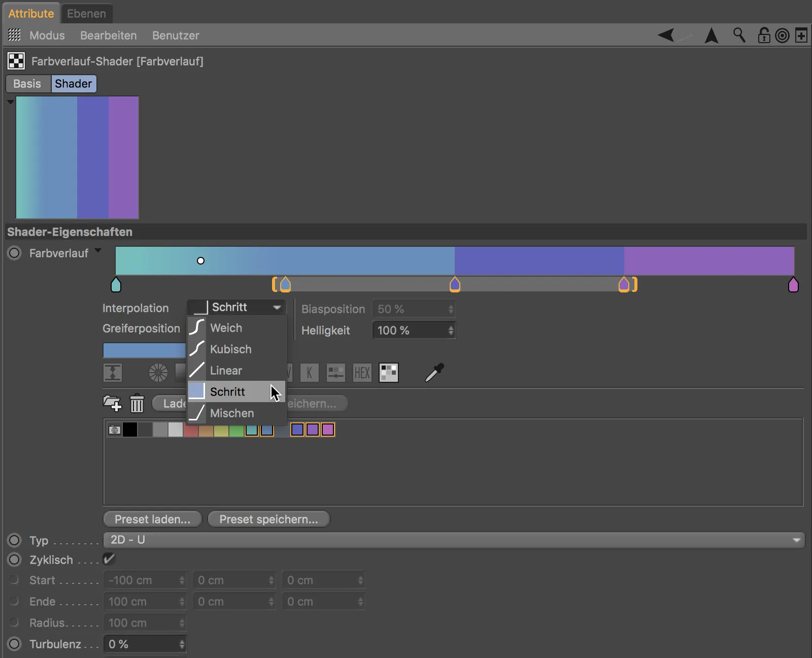The image size is (812, 658).
Task: Click the gradient bias handle circle
Action: coord(200,260)
